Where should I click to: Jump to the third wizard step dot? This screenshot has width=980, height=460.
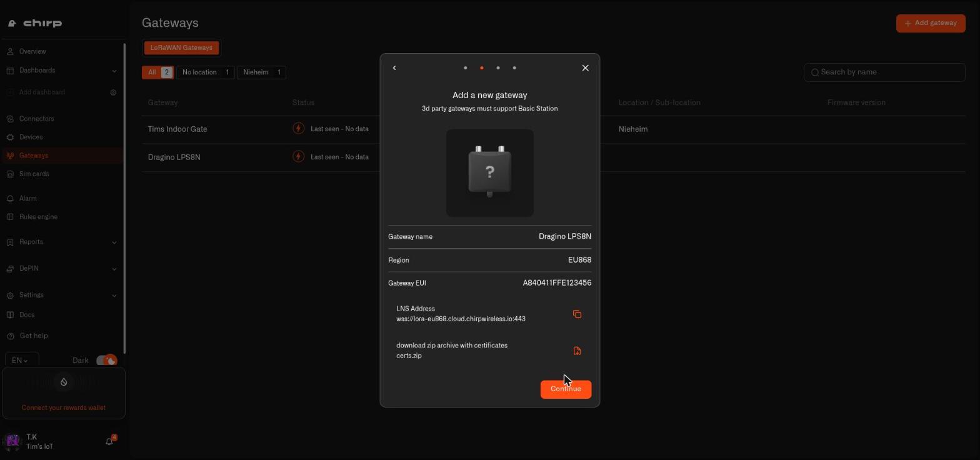coord(498,67)
